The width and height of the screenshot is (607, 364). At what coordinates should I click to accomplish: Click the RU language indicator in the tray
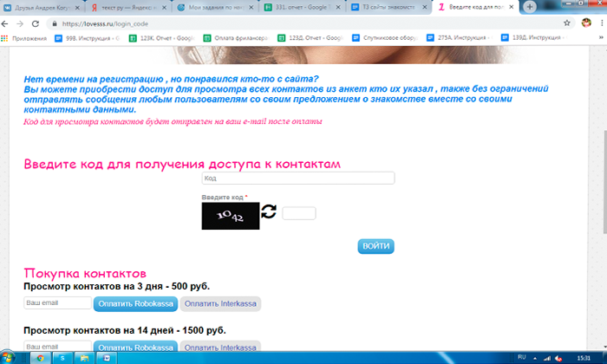pyautogui.click(x=521, y=357)
